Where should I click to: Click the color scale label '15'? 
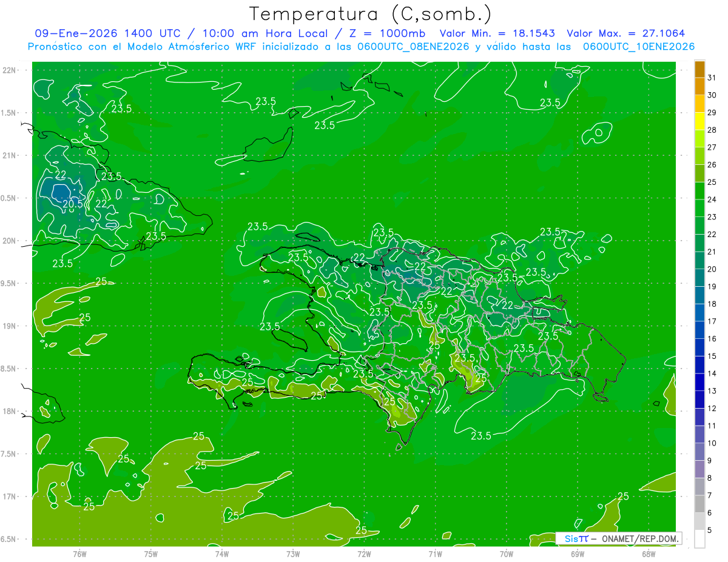pyautogui.click(x=712, y=356)
